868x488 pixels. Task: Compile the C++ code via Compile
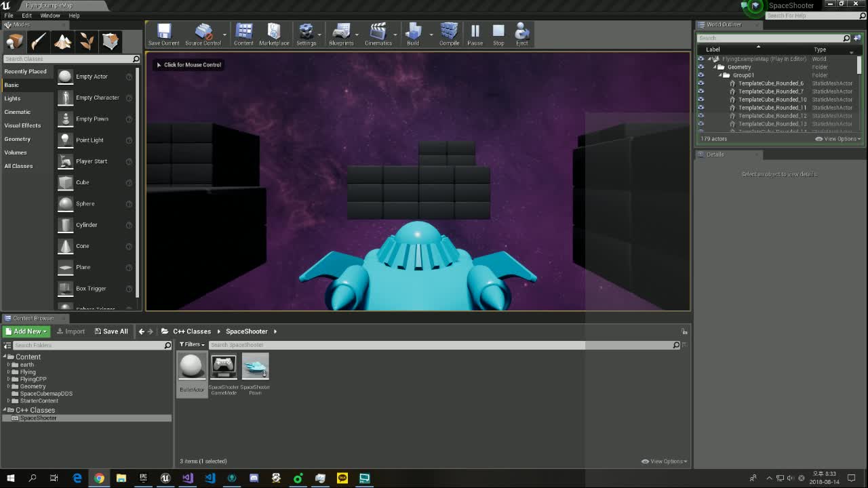coord(449,35)
